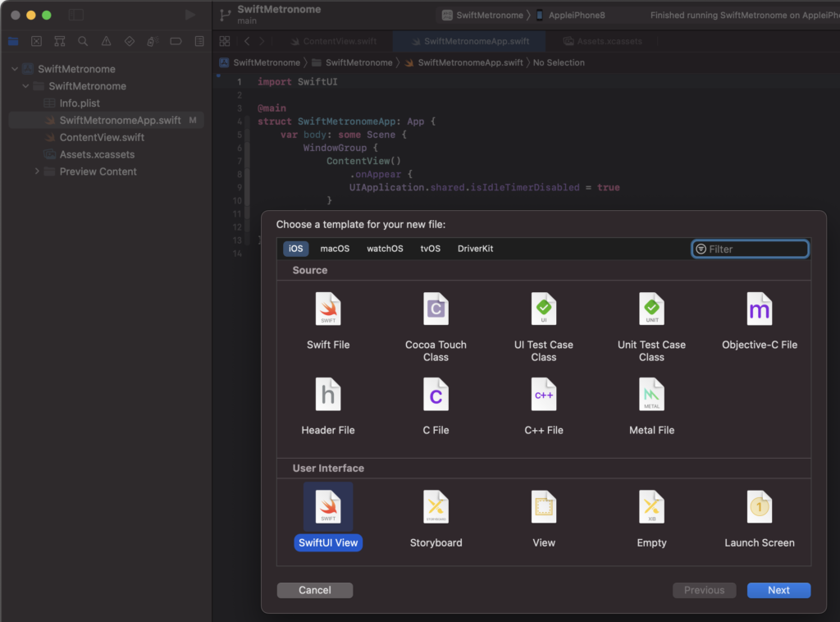The width and height of the screenshot is (840, 622).
Task: Click the activity status message
Action: tap(745, 15)
